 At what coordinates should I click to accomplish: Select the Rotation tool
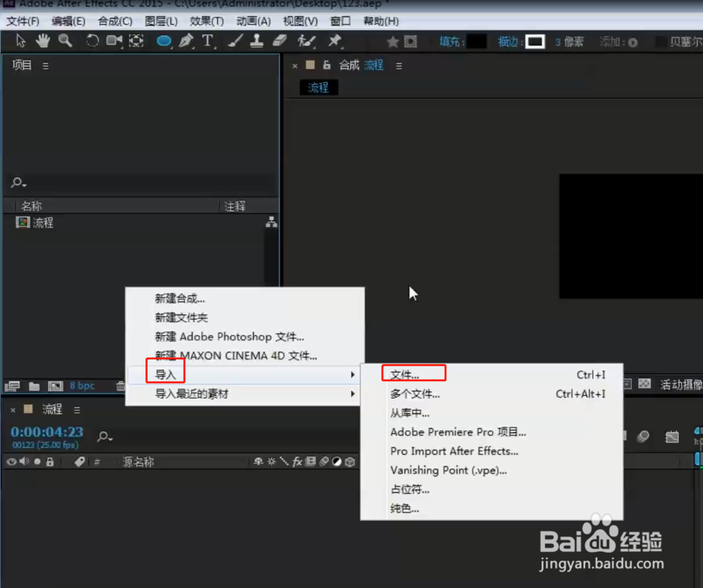[92, 41]
